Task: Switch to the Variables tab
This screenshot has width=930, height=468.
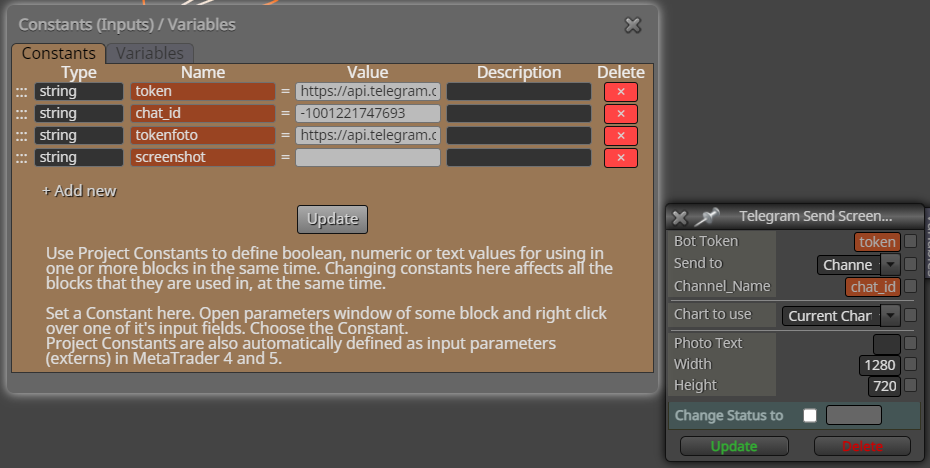Action: coord(149,53)
